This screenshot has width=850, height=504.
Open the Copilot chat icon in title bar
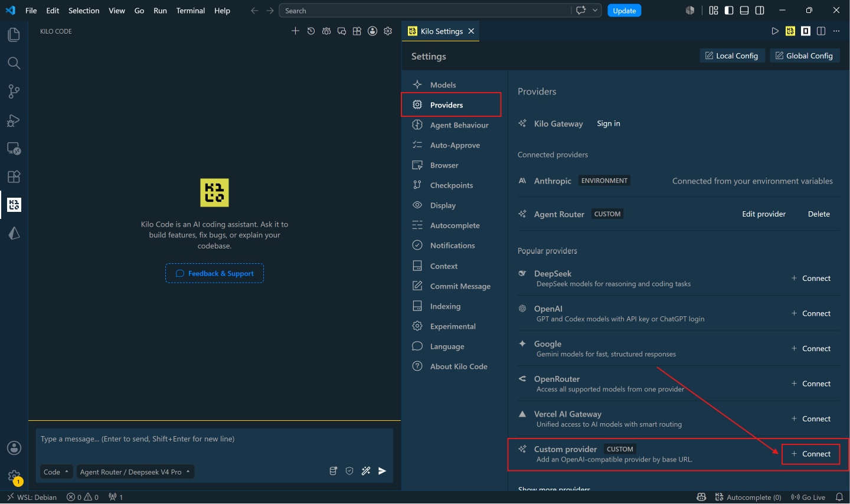point(581,11)
